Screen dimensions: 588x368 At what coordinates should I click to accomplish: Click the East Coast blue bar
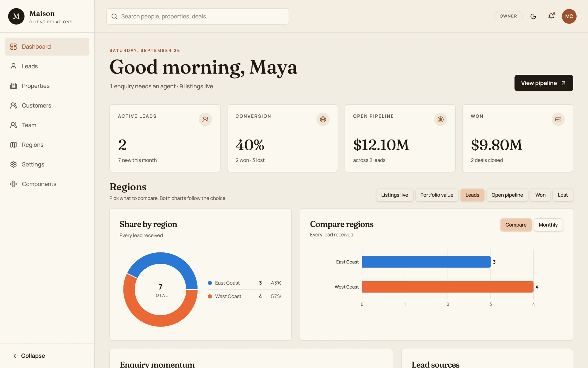tap(426, 262)
